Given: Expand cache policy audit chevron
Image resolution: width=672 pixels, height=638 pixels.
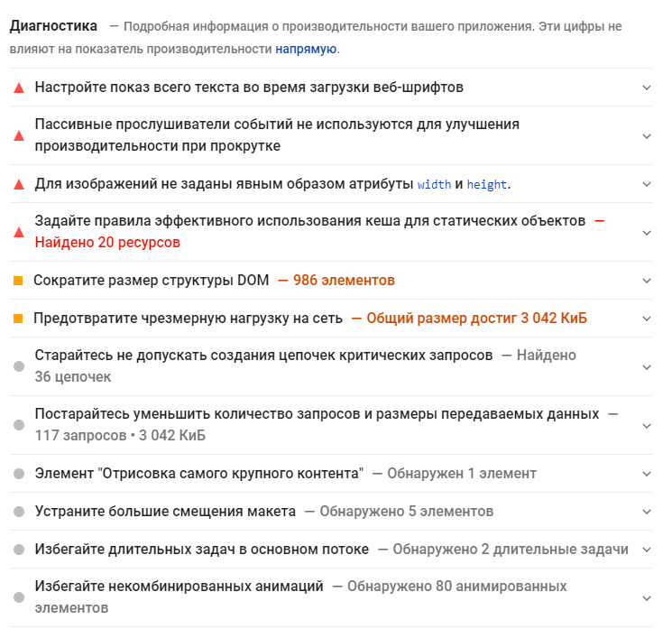Looking at the screenshot, I should (646, 232).
